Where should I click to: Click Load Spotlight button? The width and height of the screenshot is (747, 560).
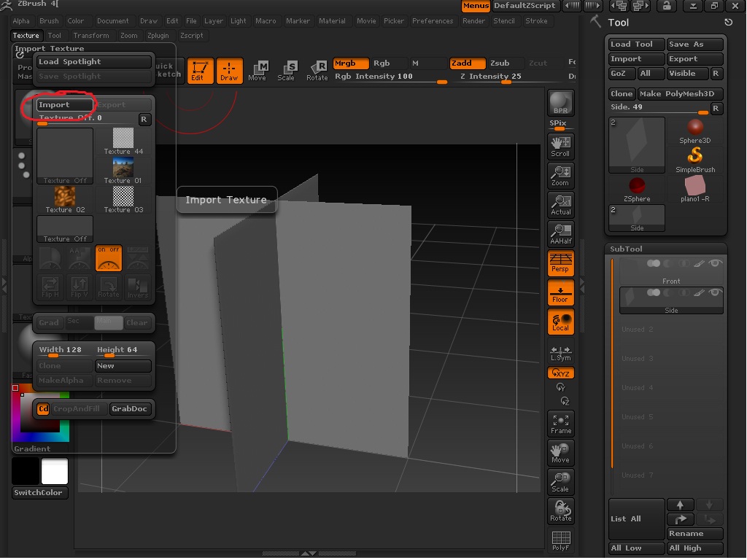pyautogui.click(x=94, y=62)
